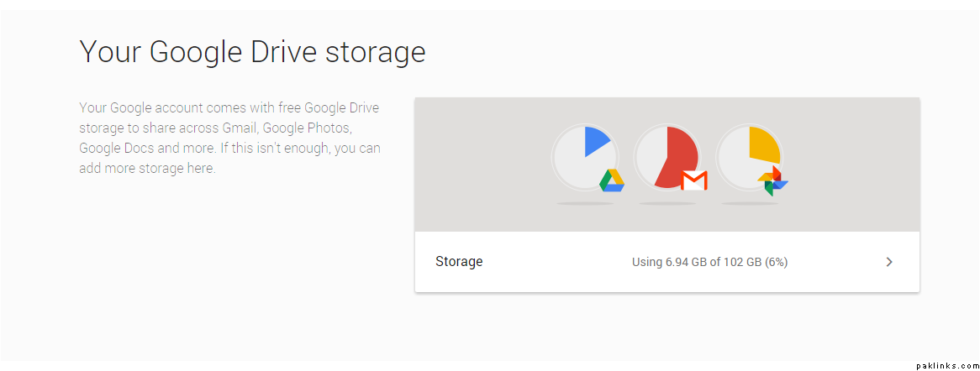The width and height of the screenshot is (980, 371).
Task: Expand Storage details with the right chevron
Action: click(x=889, y=262)
